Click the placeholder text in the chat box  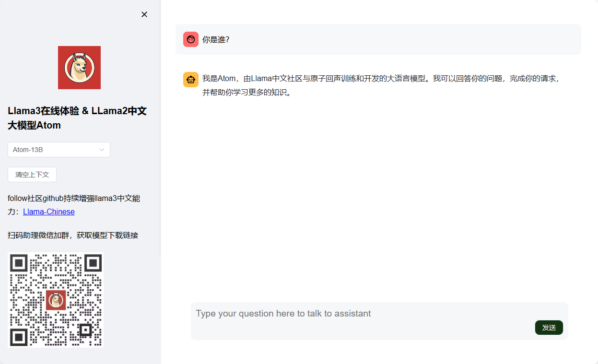pos(283,313)
